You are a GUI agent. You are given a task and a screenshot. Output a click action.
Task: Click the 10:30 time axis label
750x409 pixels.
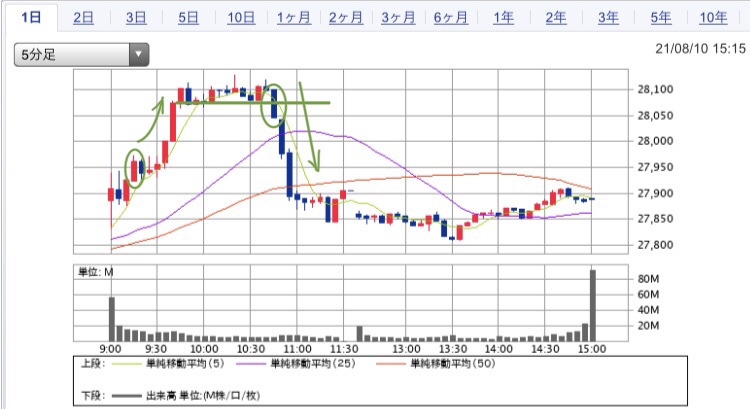click(251, 349)
